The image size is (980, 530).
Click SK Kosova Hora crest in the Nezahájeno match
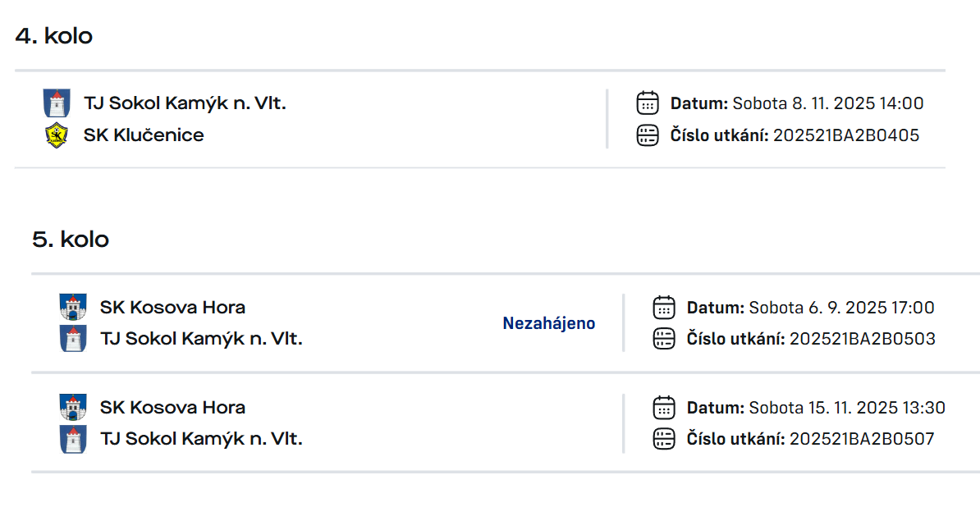pos(73,308)
